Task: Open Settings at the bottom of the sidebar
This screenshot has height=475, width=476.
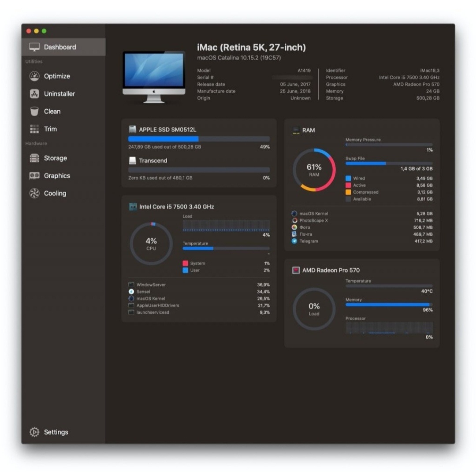Action: [x=63, y=432]
